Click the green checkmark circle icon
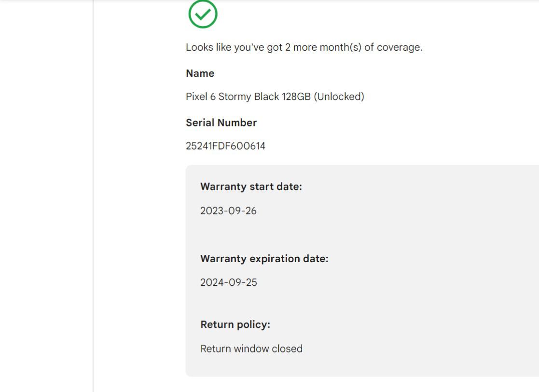The width and height of the screenshot is (539, 392). point(203,14)
